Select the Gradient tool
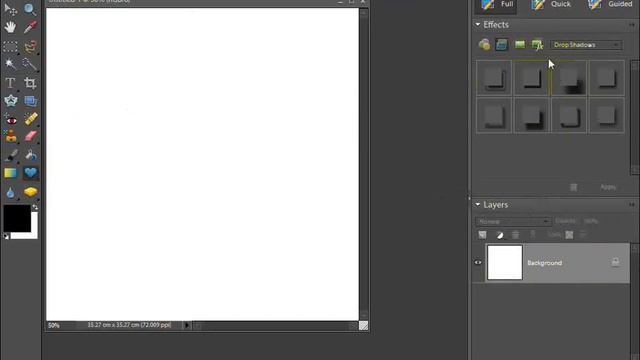 [x=11, y=173]
